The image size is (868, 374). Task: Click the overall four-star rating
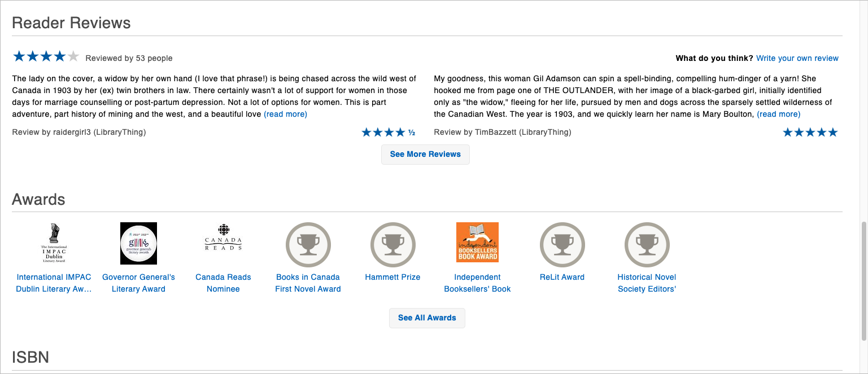pos(46,56)
